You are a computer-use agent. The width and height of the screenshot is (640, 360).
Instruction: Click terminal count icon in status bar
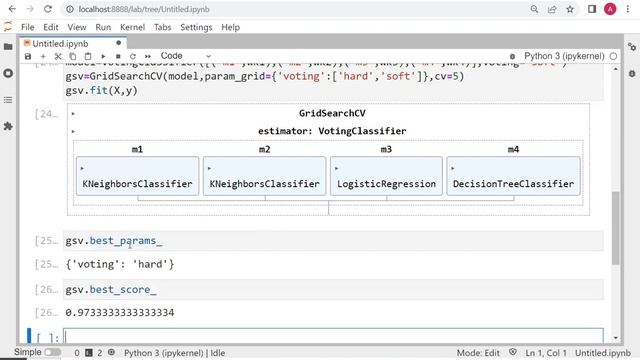89,353
